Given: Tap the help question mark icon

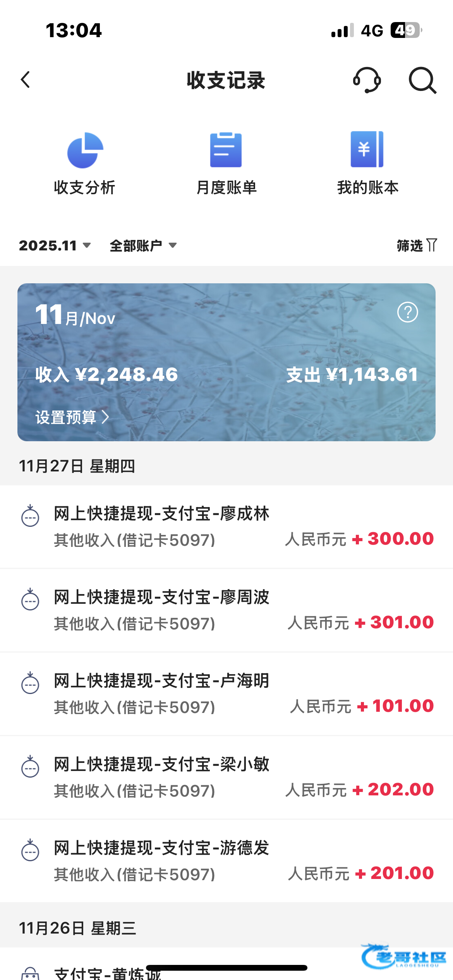Looking at the screenshot, I should tap(408, 312).
